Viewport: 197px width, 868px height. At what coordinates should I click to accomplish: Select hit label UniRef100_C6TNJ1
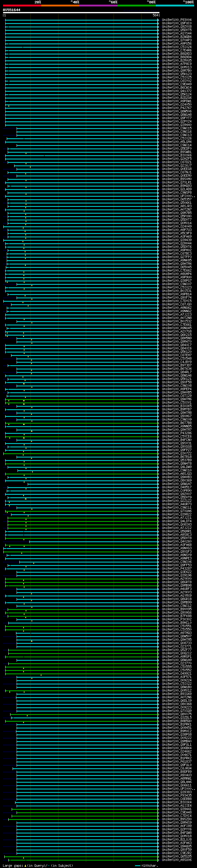(177, 172)
